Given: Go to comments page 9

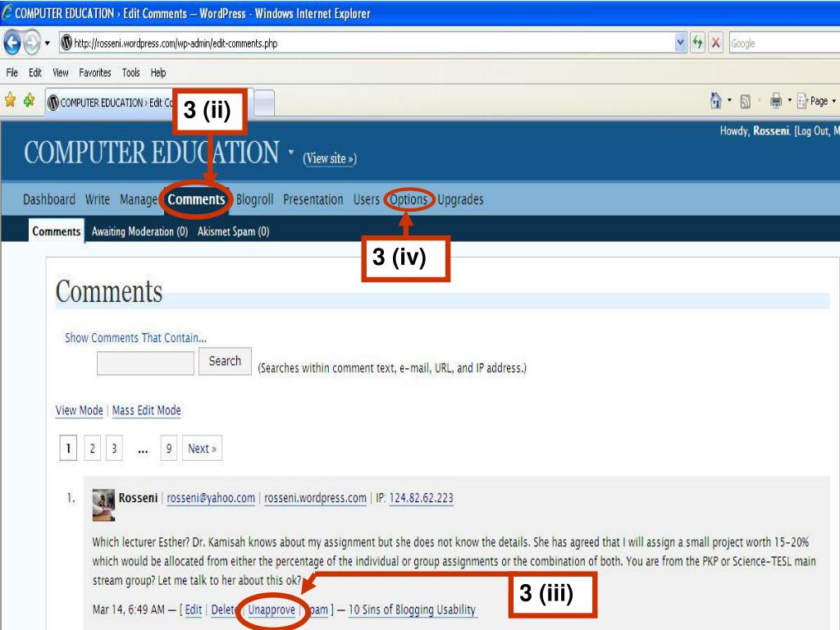Looking at the screenshot, I should 169,448.
